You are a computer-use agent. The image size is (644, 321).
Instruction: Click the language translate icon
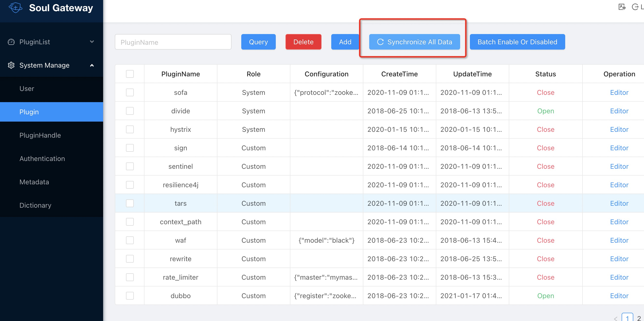click(622, 7)
